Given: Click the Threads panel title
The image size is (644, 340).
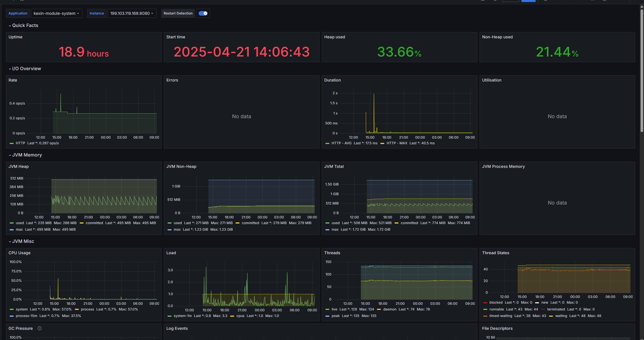Looking at the screenshot, I should tap(332, 253).
